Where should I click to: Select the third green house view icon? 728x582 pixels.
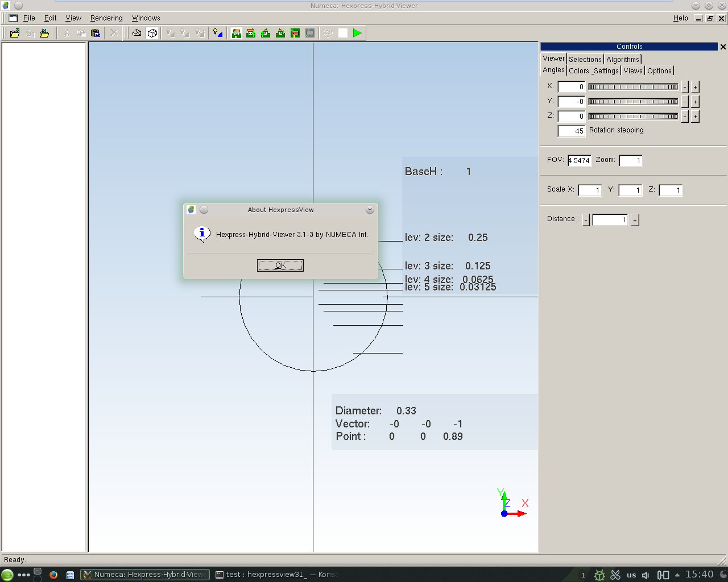(x=266, y=33)
